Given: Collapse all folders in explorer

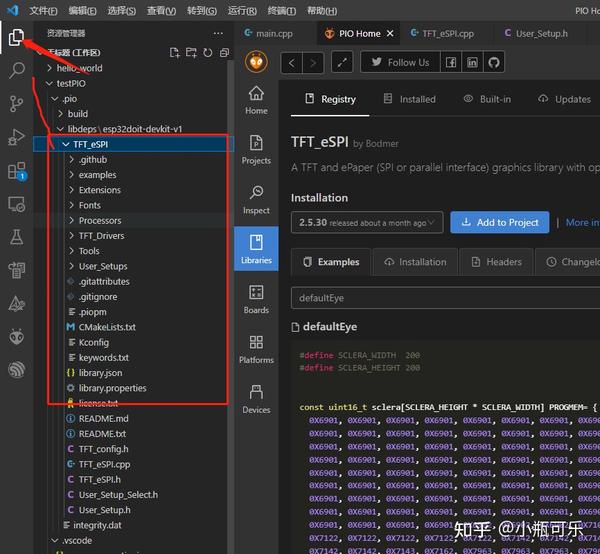Looking at the screenshot, I should [224, 53].
